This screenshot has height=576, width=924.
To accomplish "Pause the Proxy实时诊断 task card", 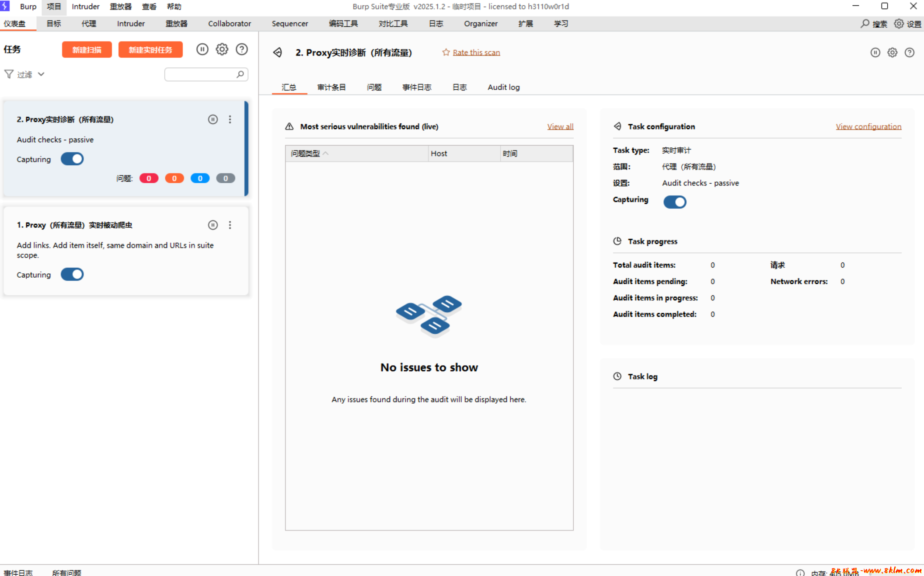I will click(213, 119).
